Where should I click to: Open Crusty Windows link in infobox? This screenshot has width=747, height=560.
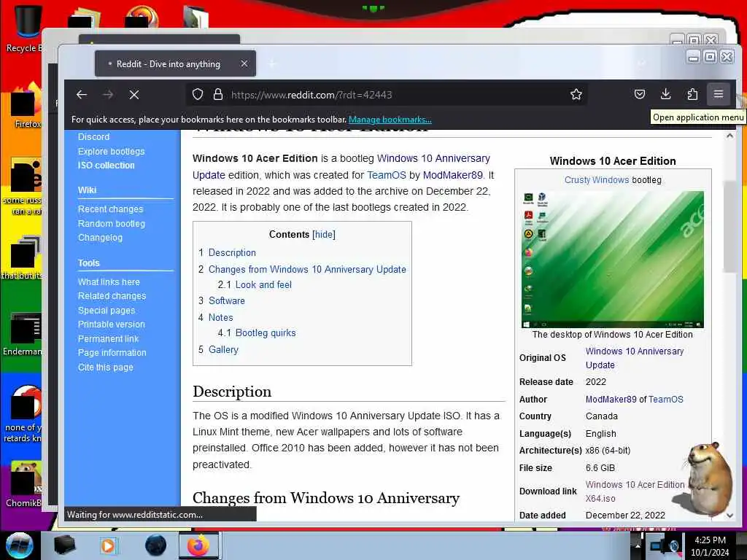point(597,179)
